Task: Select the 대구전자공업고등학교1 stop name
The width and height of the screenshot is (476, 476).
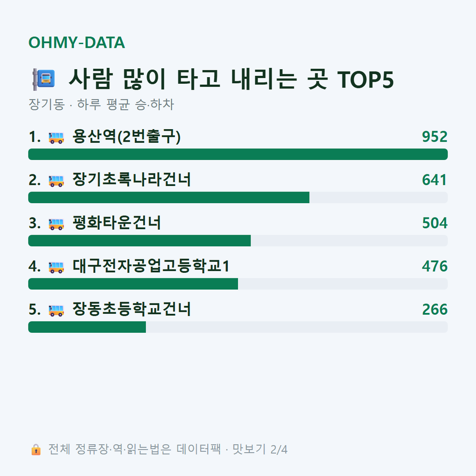Action: (151, 266)
